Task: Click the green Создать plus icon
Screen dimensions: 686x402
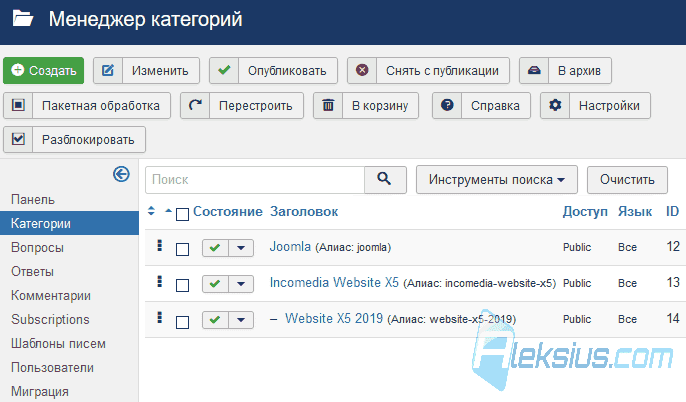Action: tap(18, 70)
